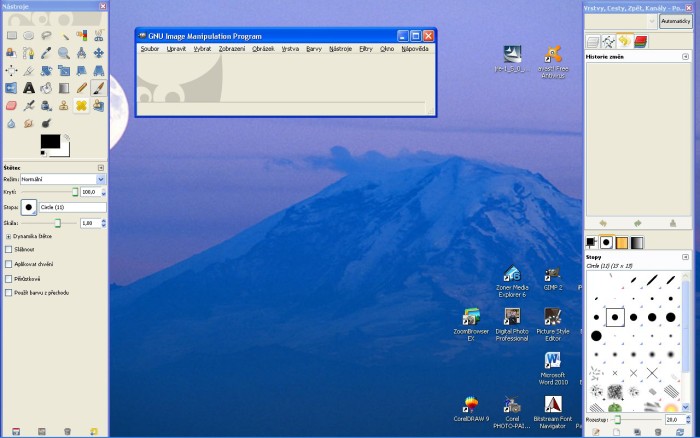Select the Select by Color tool
700x438 pixels.
pos(81,35)
